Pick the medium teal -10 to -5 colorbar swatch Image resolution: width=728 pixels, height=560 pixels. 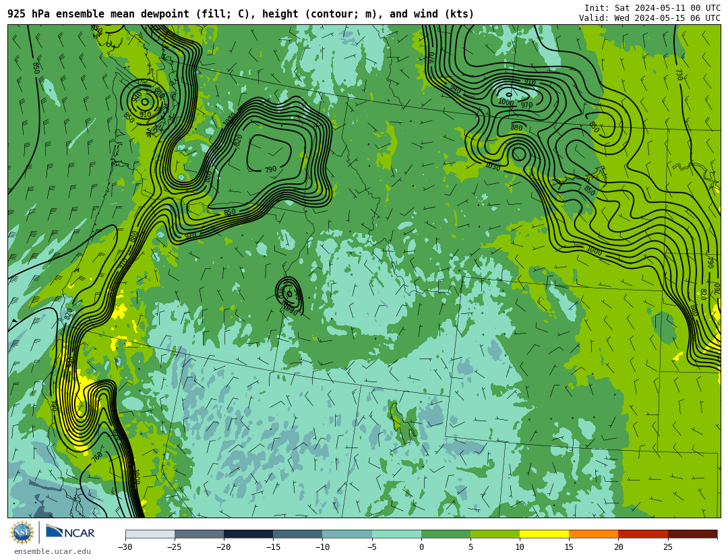pyautogui.click(x=347, y=534)
